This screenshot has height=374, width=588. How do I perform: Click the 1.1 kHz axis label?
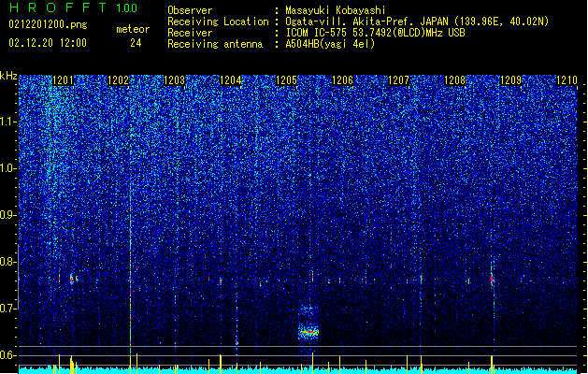coord(8,122)
